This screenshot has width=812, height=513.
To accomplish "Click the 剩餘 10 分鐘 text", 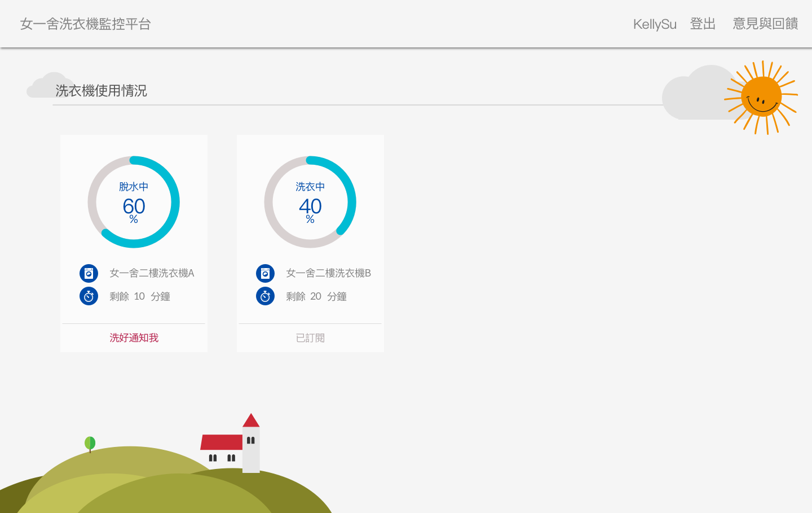I will tap(140, 296).
